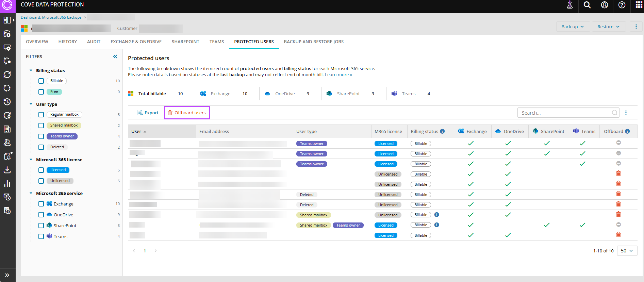Expand the left sidebar navigation arrows
The image size is (644, 282).
7,275
